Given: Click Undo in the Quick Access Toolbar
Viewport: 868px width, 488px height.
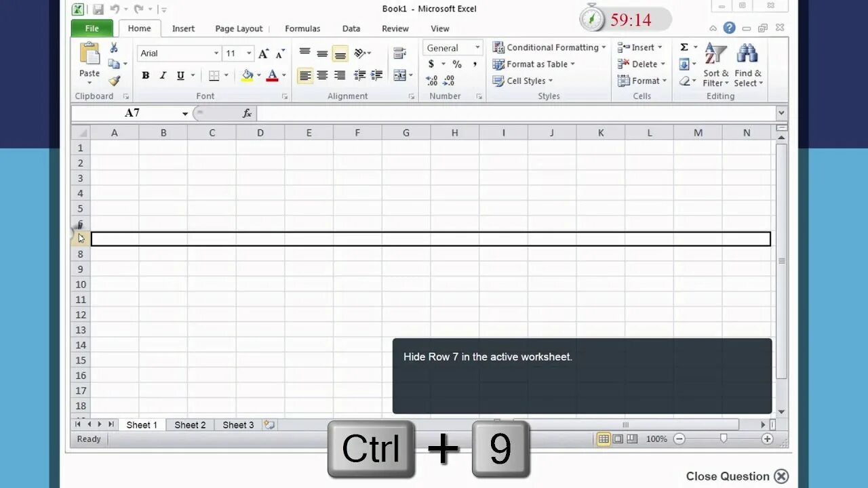Looking at the screenshot, I should (115, 9).
